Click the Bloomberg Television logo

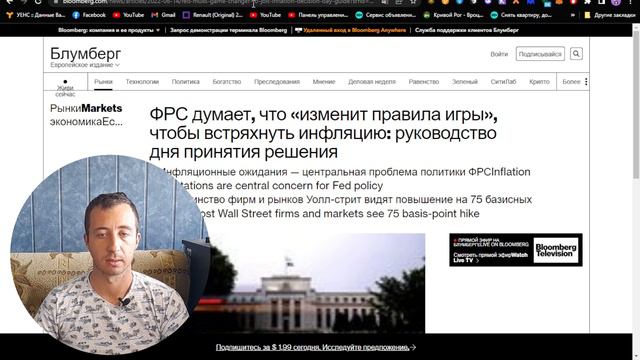[556, 250]
